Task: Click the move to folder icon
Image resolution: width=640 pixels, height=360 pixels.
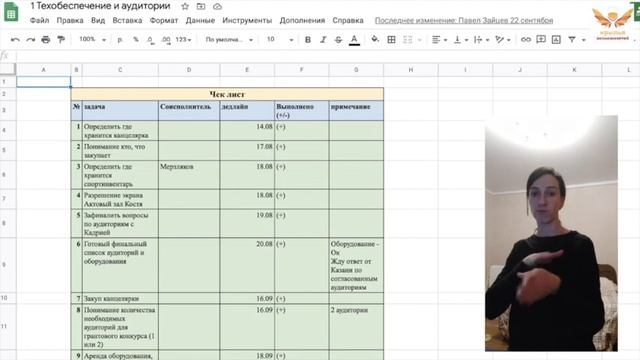Action: (x=201, y=7)
